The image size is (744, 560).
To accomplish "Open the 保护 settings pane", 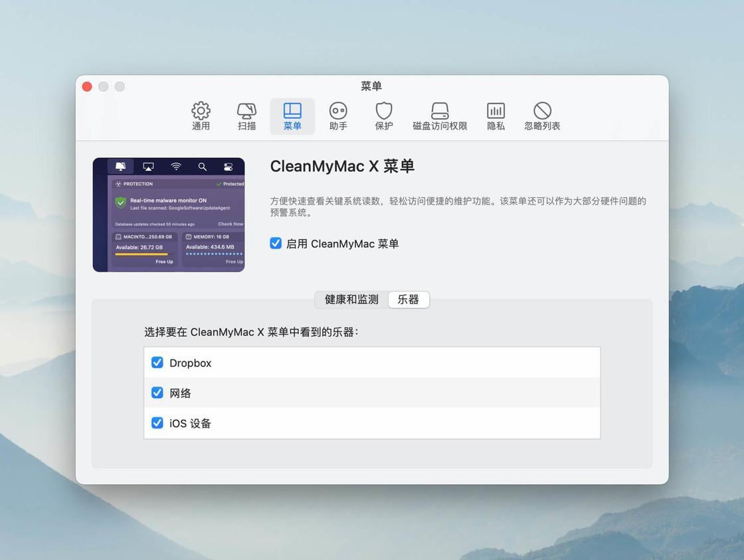I will [384, 116].
